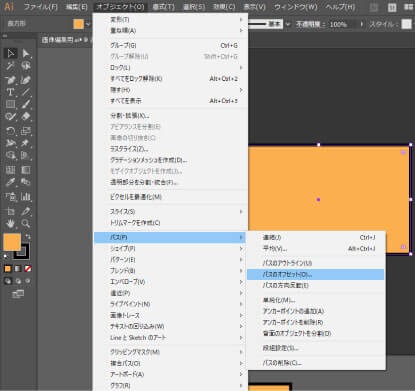Set paint mode to Gradient
The width and height of the screenshot is (415, 391).
click(18, 269)
